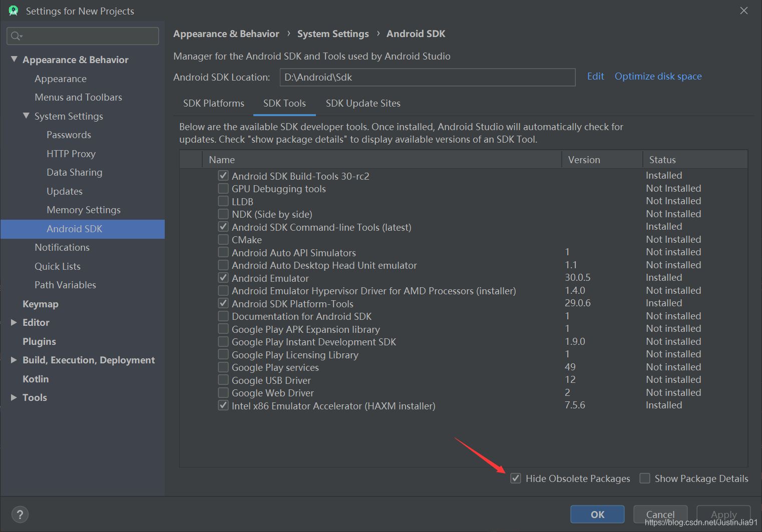Select Android SDK Platform-Tools row text
This screenshot has width=762, height=532.
292,304
